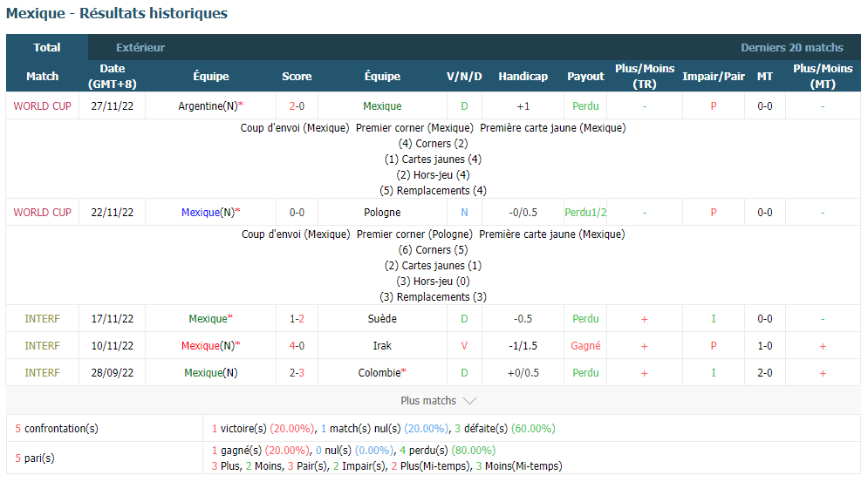Click the 4-0 score of the Irak match

[297, 346]
